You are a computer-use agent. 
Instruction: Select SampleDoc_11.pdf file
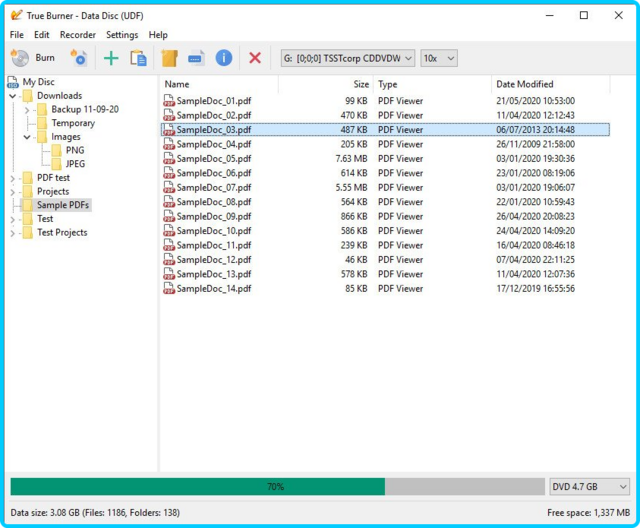tap(214, 245)
